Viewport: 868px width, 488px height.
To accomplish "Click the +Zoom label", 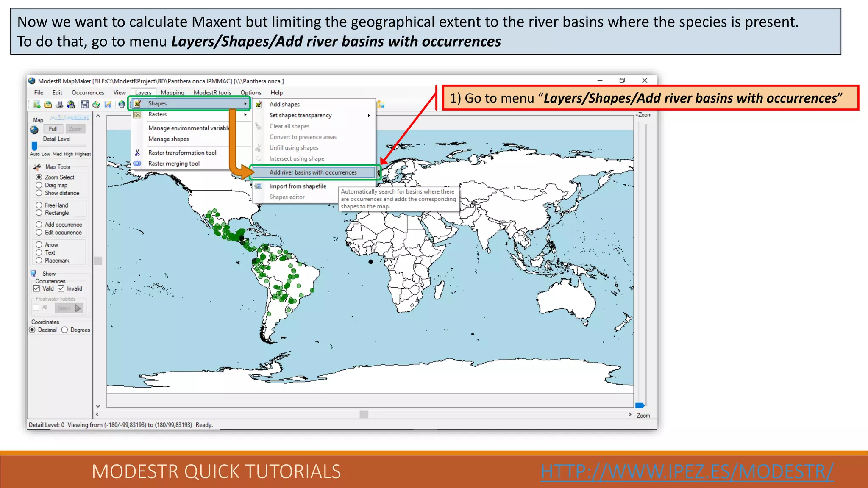I will (643, 115).
